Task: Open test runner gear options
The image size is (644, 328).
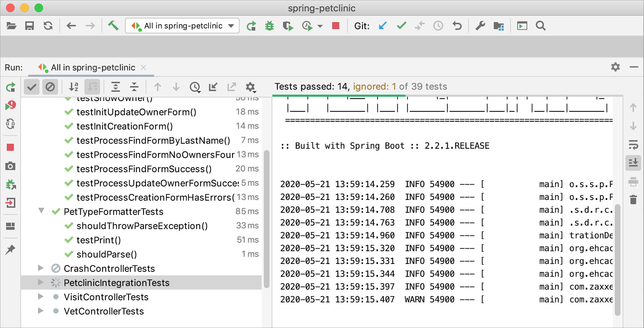Action: [x=251, y=87]
